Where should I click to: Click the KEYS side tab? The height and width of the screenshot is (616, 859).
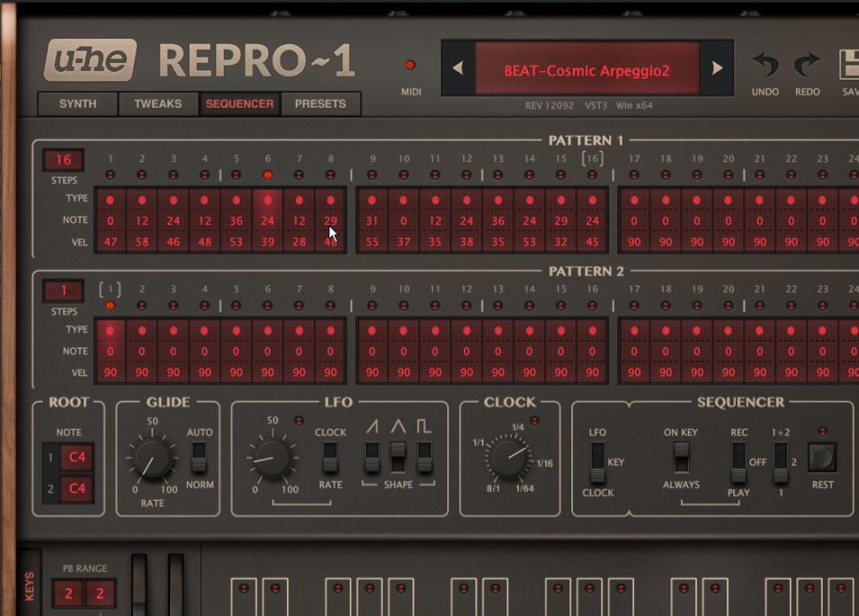pos(29,586)
